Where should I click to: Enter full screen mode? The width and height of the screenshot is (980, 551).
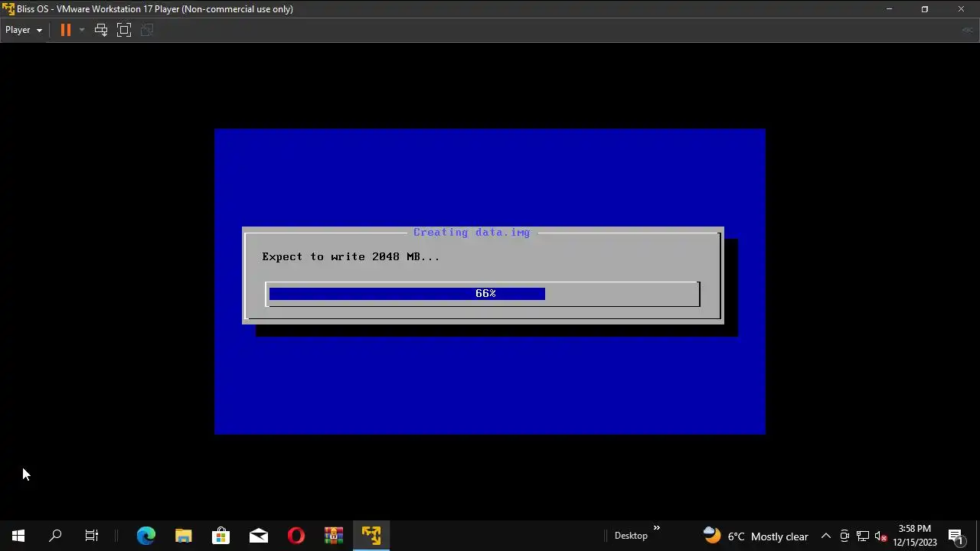[x=124, y=30]
